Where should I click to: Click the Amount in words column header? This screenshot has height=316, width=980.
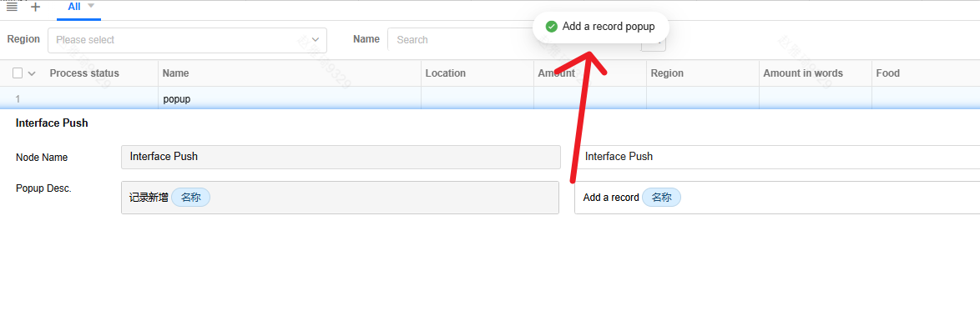point(802,73)
